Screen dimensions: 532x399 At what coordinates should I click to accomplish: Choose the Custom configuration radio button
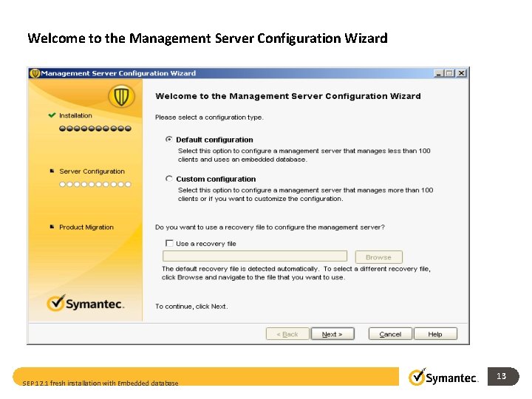(x=168, y=179)
